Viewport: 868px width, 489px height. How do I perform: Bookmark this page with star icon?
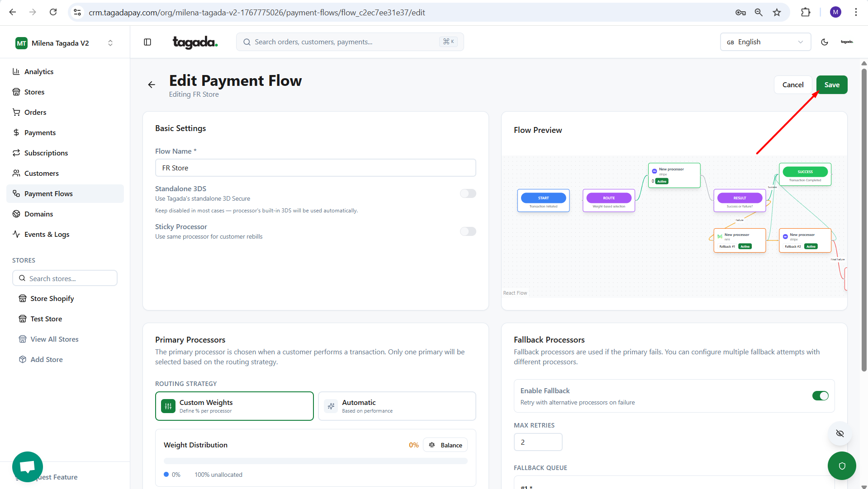777,12
